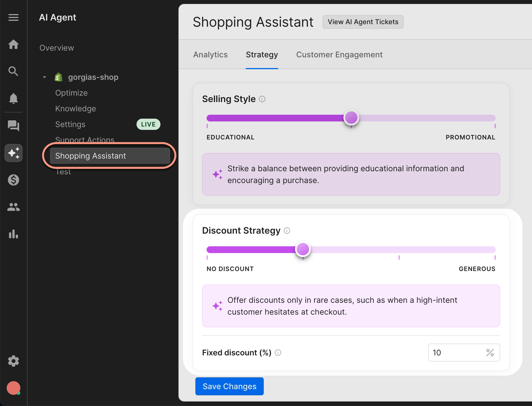This screenshot has width=532, height=406.
Task: Open statistics bar chart icon
Action: click(14, 234)
